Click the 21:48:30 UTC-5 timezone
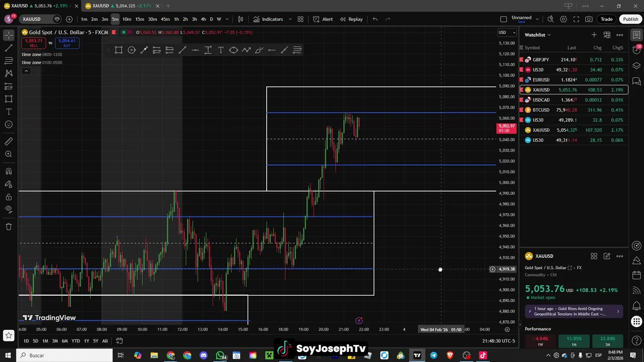The height and width of the screenshot is (362, 644). pyautogui.click(x=499, y=341)
